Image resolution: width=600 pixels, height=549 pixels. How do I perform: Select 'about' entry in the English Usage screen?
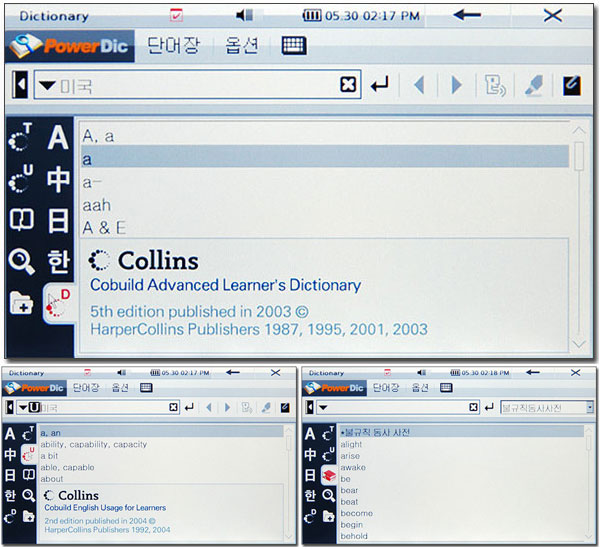coord(162,479)
